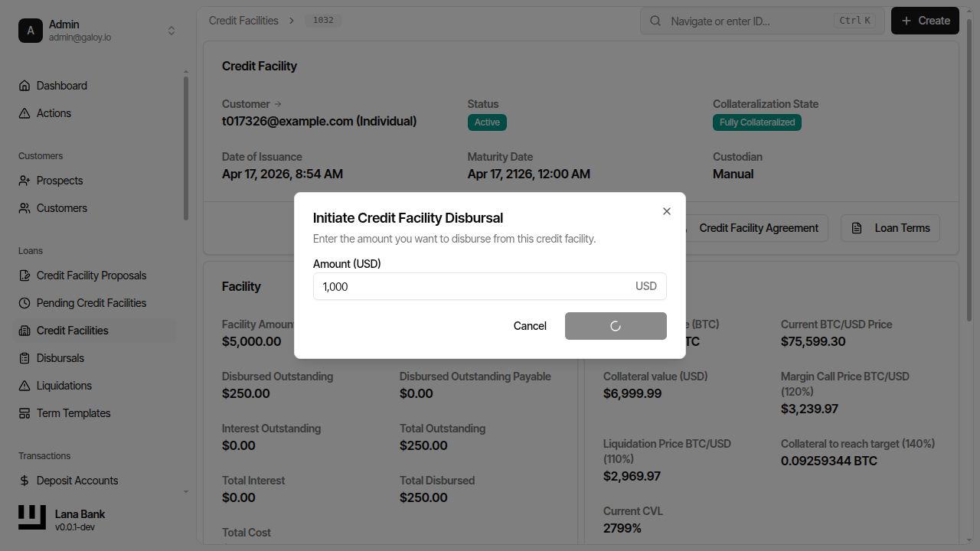Click the Customers people icon
Screen dimensions: 980x551
click(x=24, y=208)
